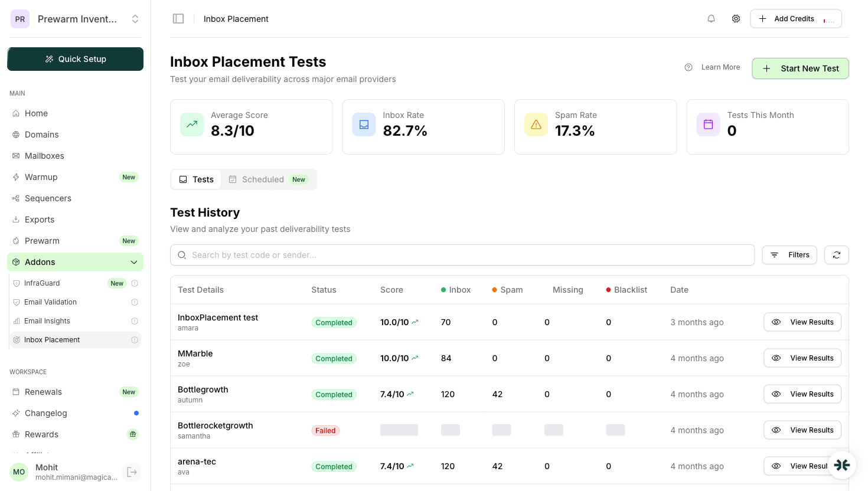The height and width of the screenshot is (491, 868).
Task: Open the refresh icon beside Filters
Action: tap(836, 254)
